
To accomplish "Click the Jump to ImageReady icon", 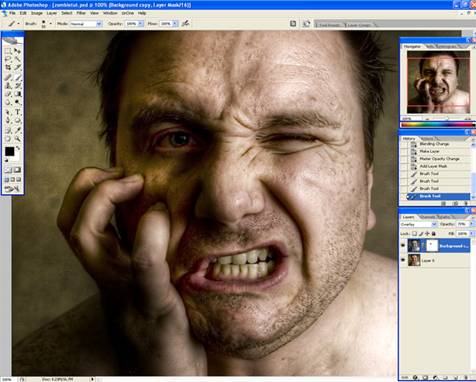I will pyautogui.click(x=13, y=189).
